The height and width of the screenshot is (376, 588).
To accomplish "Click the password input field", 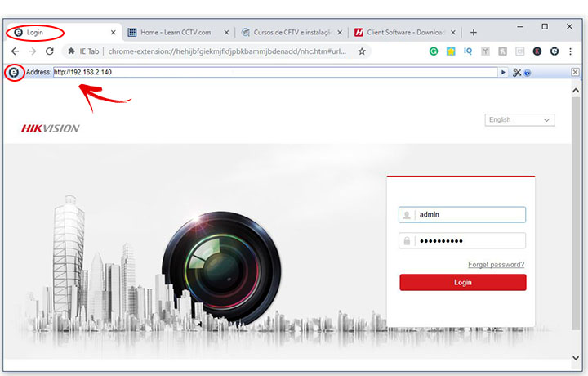I will point(470,241).
